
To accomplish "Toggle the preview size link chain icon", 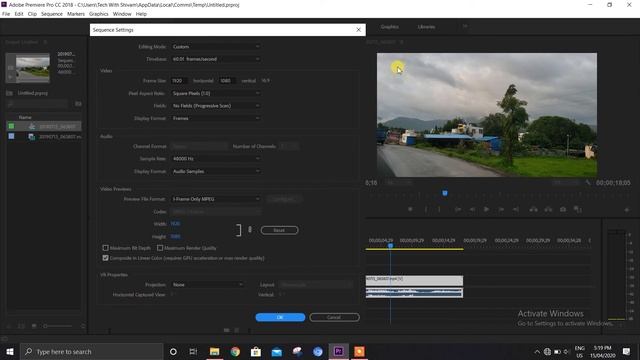I will pyautogui.click(x=250, y=230).
